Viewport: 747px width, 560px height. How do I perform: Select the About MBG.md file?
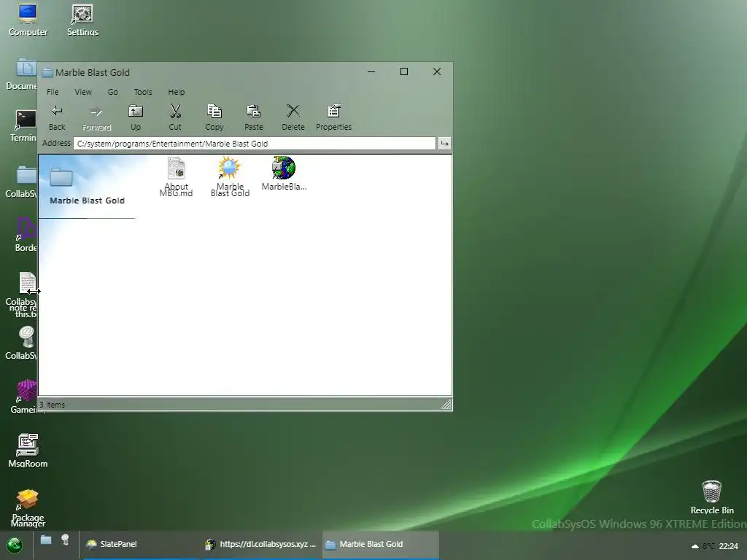(x=177, y=176)
